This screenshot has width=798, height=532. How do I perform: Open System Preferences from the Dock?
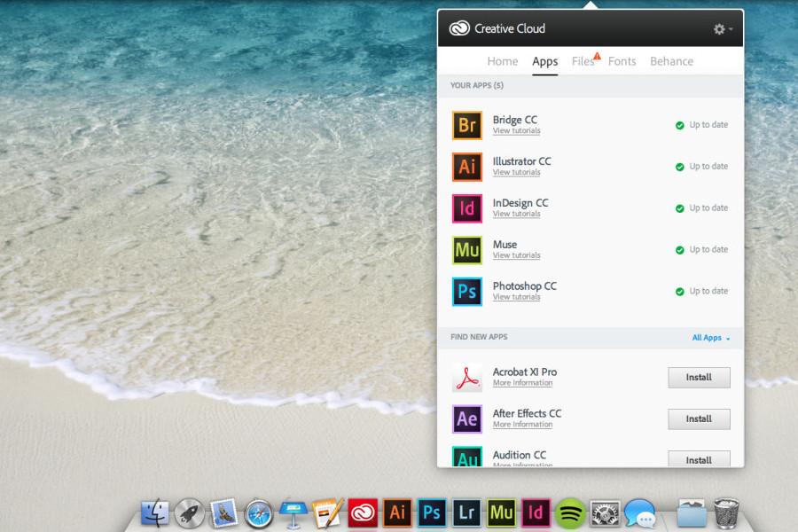click(605, 513)
